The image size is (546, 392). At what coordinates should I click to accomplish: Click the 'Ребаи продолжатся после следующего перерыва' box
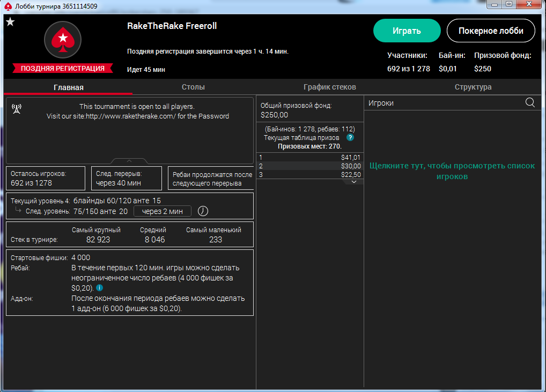tap(211, 178)
